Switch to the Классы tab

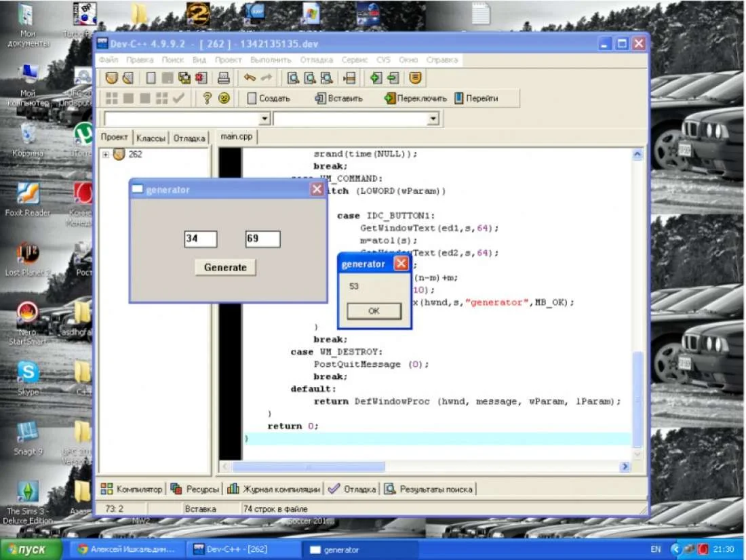pos(151,138)
